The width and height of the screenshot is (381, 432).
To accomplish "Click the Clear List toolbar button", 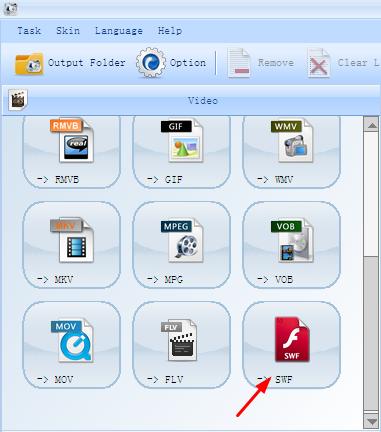I will point(343,63).
